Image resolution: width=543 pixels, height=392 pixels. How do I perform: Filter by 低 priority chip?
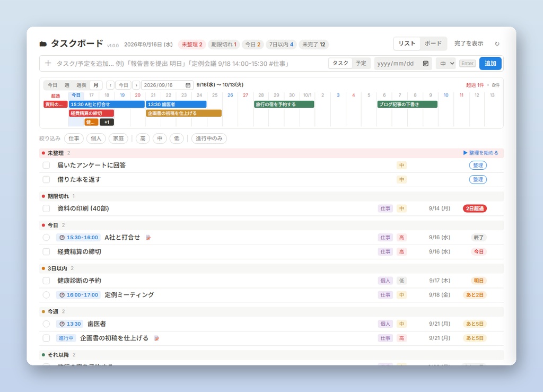pyautogui.click(x=177, y=138)
